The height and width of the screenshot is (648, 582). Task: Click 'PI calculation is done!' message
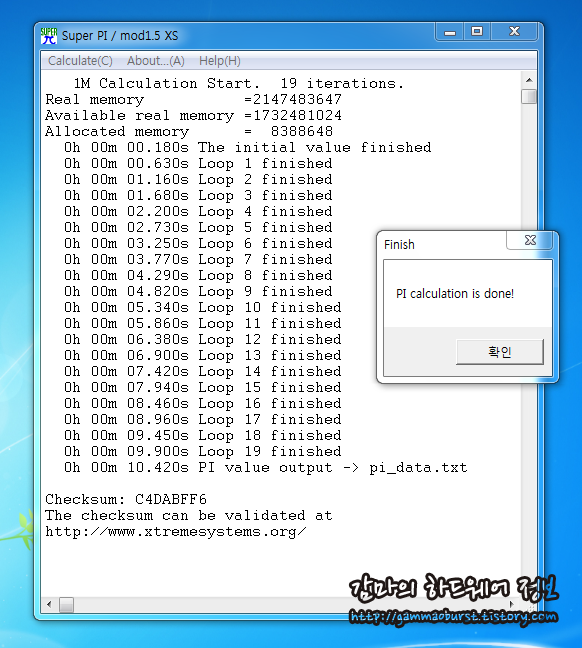(455, 293)
